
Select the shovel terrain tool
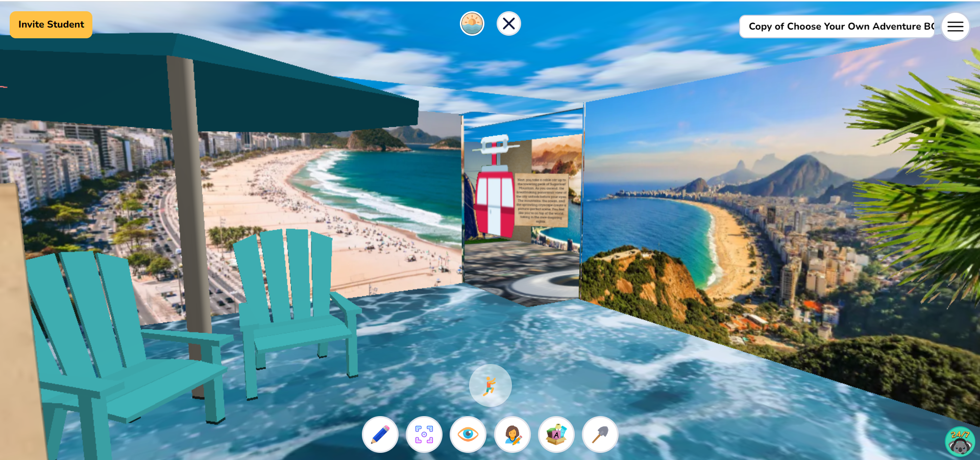(x=599, y=434)
